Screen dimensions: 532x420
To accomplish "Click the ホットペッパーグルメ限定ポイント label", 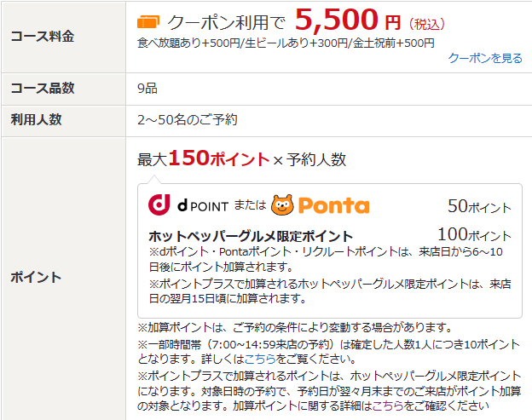I will coord(251,236).
